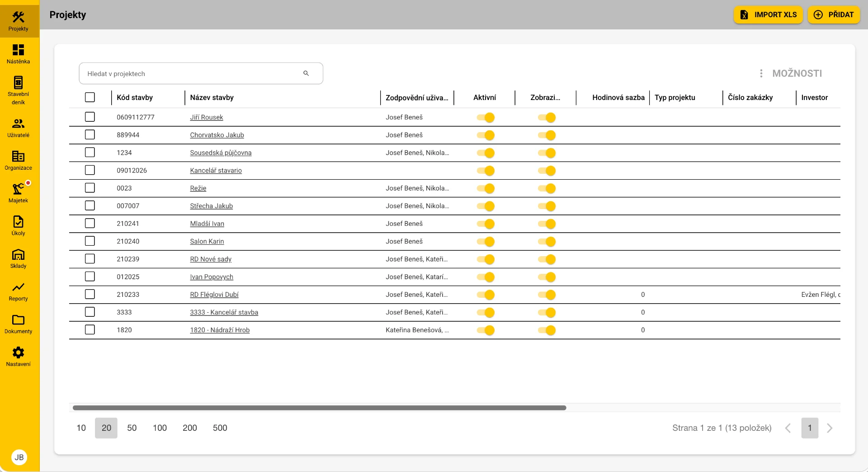Image resolution: width=868 pixels, height=472 pixels.
Task: Toggle Zobrazit switch for Salon Karin
Action: click(547, 242)
